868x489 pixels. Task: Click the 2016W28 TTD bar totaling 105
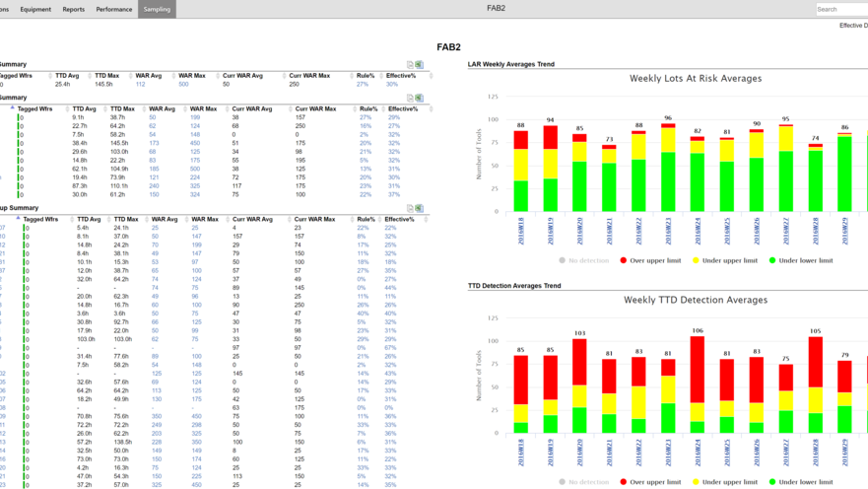pyautogui.click(x=816, y=384)
